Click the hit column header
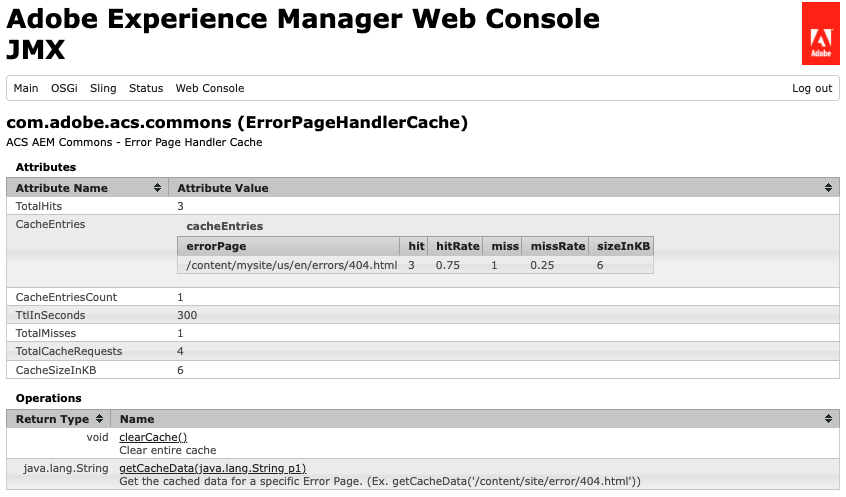This screenshot has height=497, width=846. 414,246
